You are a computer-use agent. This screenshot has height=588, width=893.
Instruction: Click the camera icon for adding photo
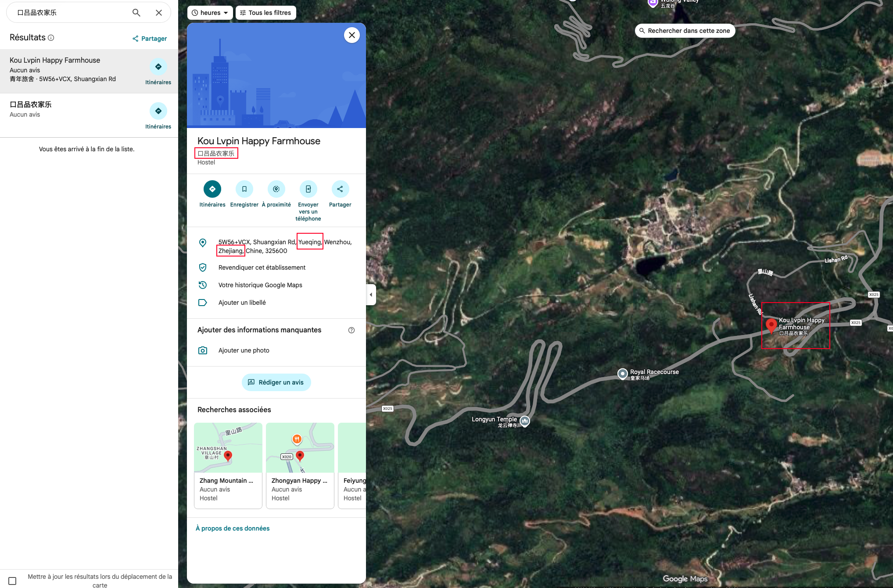203,350
